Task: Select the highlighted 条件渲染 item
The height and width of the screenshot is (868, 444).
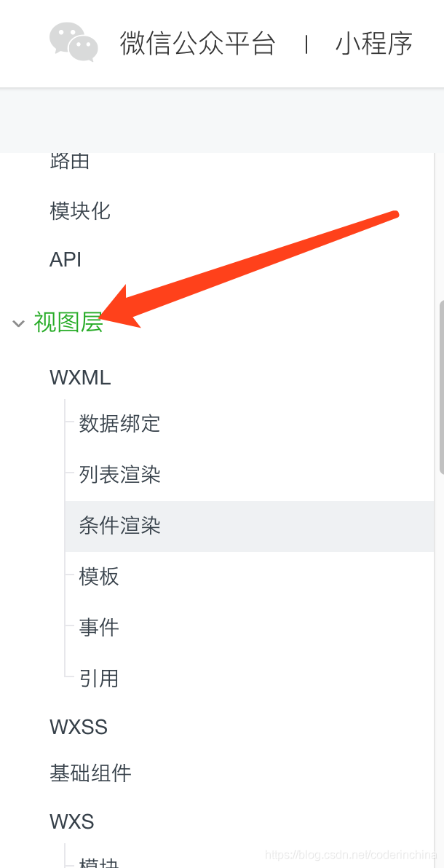Action: point(249,526)
